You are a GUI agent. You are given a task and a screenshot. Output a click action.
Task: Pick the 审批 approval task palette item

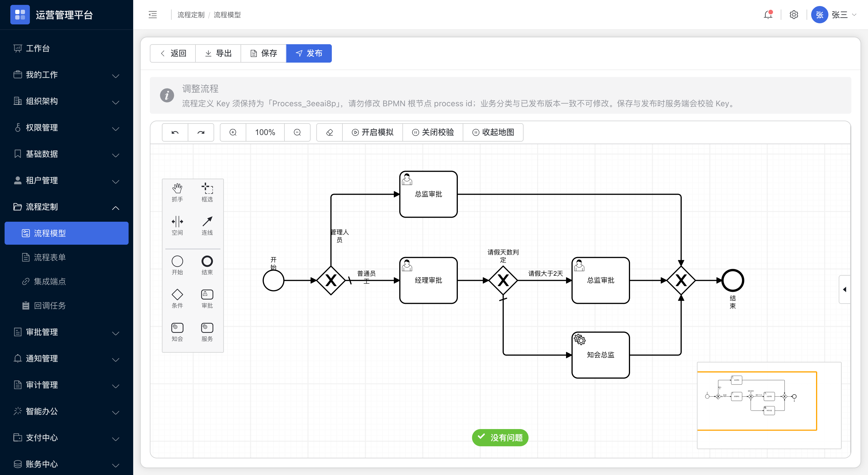point(207,299)
